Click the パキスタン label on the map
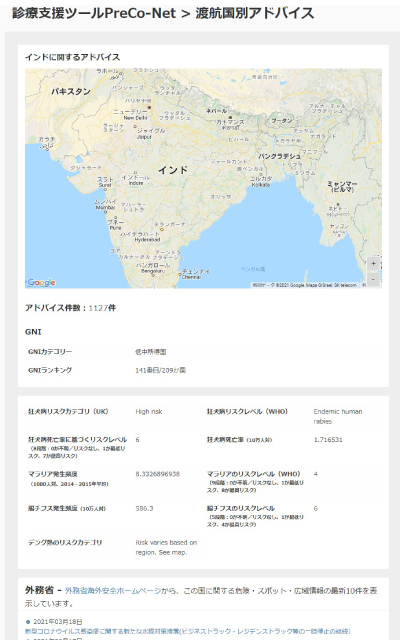 [71, 91]
